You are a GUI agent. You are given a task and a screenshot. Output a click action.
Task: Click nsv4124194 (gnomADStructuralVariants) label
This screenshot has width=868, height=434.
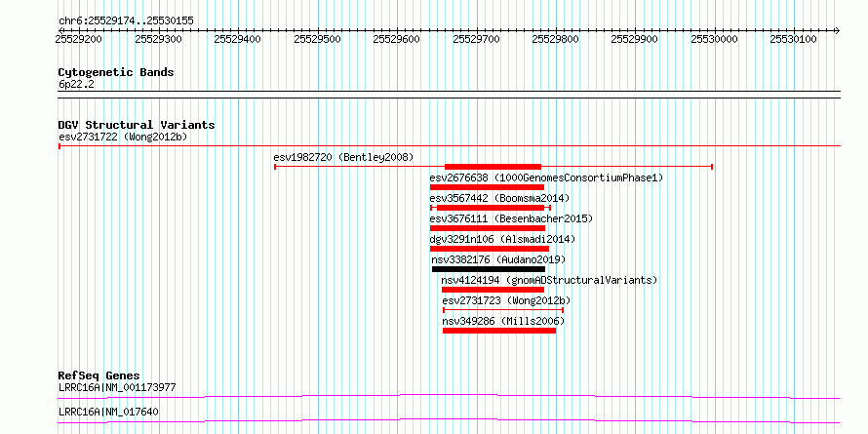pos(549,280)
